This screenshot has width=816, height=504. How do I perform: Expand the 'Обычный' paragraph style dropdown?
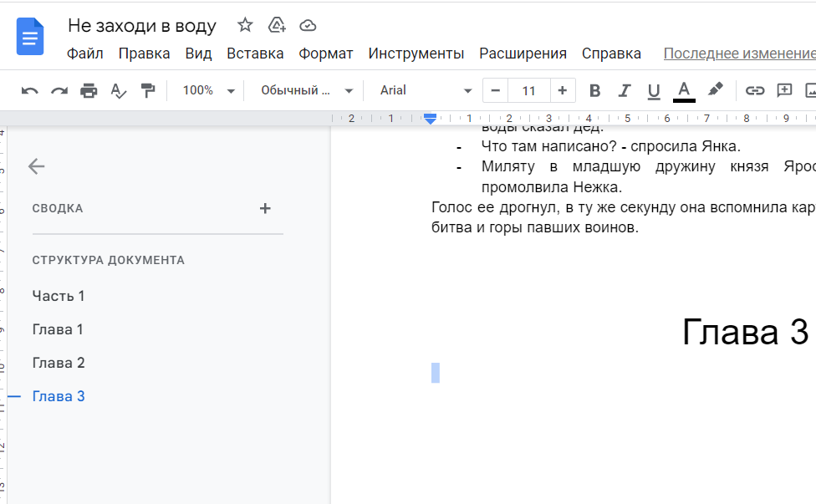click(x=307, y=90)
